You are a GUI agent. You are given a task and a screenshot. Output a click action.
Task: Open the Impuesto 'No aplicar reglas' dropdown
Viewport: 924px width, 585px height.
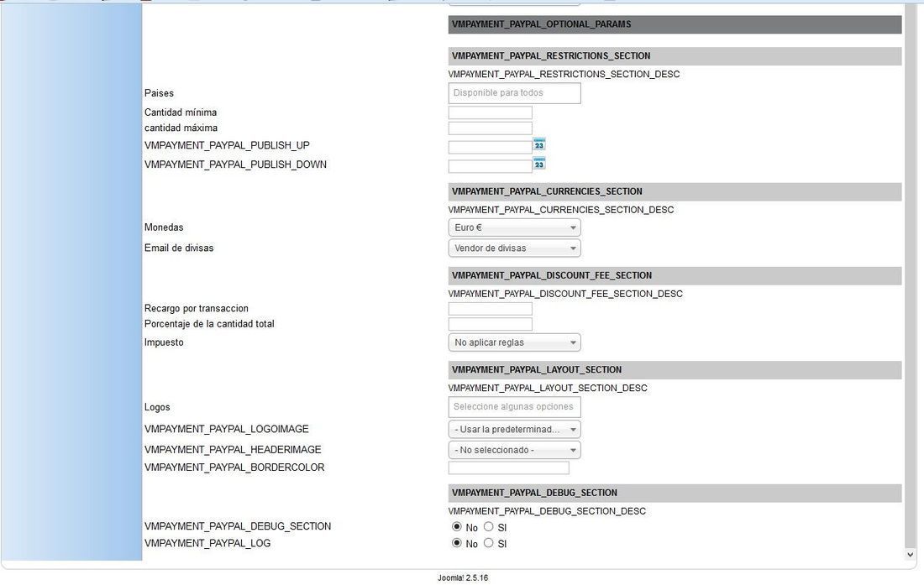tap(514, 342)
